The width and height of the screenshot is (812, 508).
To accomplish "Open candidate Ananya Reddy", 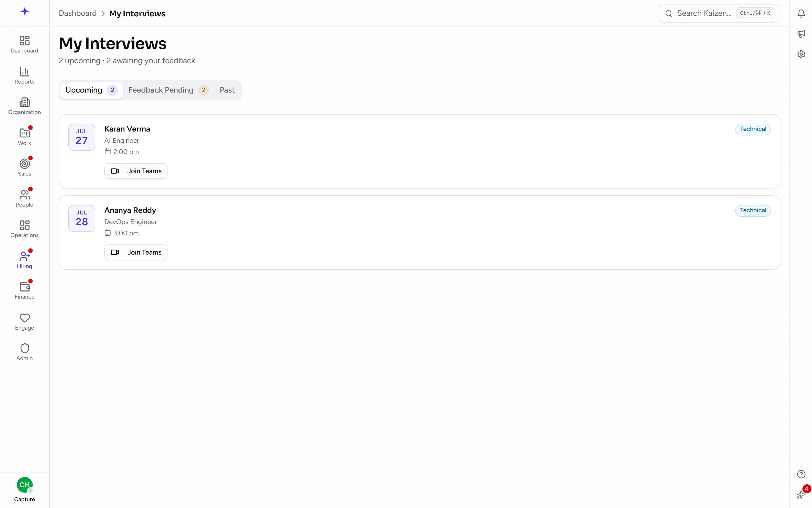I will pos(130,210).
